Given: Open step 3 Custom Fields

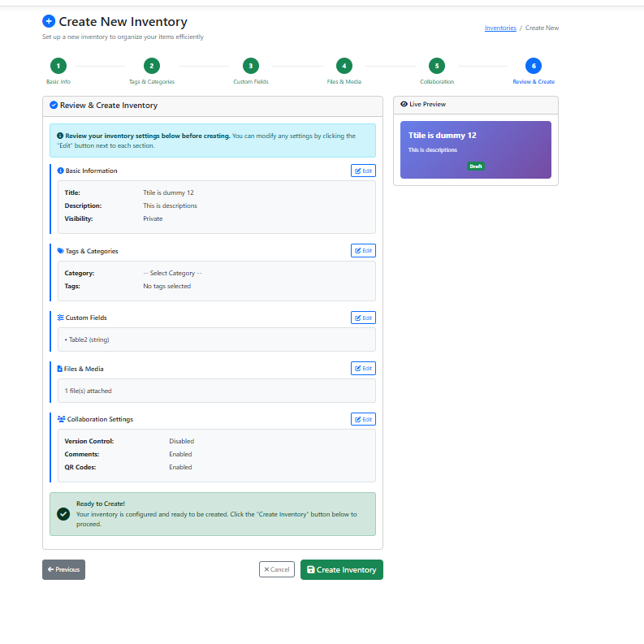Looking at the screenshot, I should pyautogui.click(x=251, y=67).
